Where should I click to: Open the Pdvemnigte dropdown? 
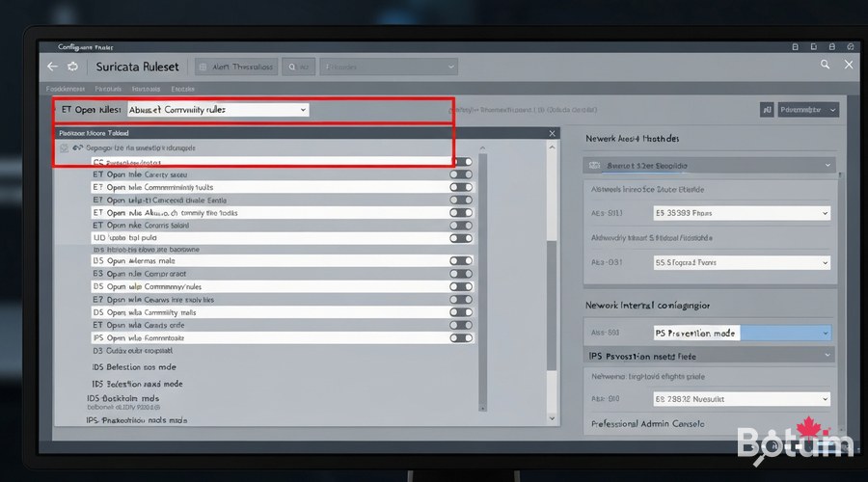808,110
